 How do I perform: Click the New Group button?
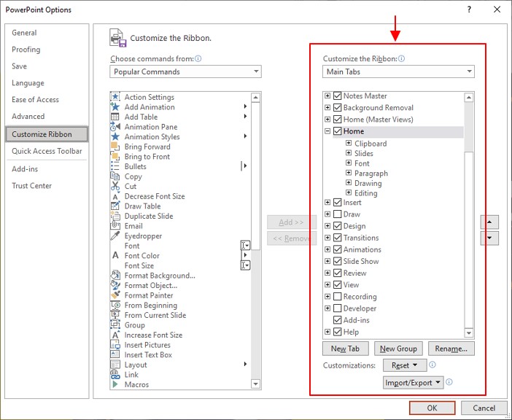[x=398, y=349]
